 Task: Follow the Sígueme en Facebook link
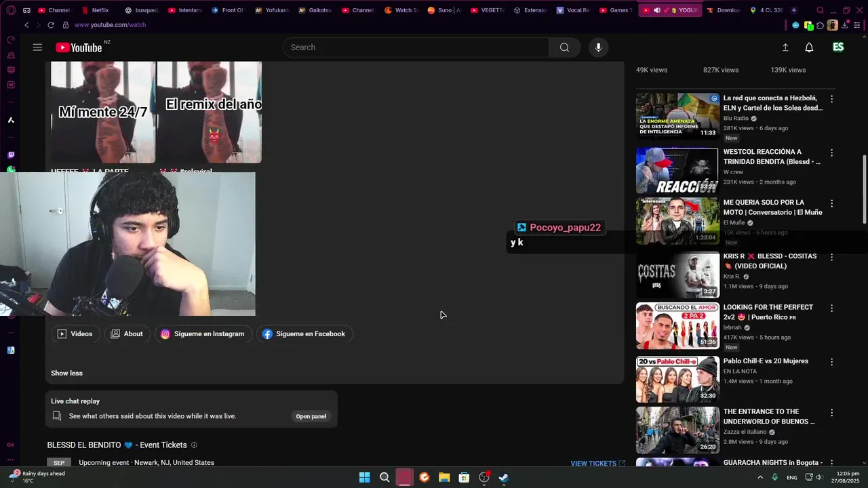[x=304, y=333]
